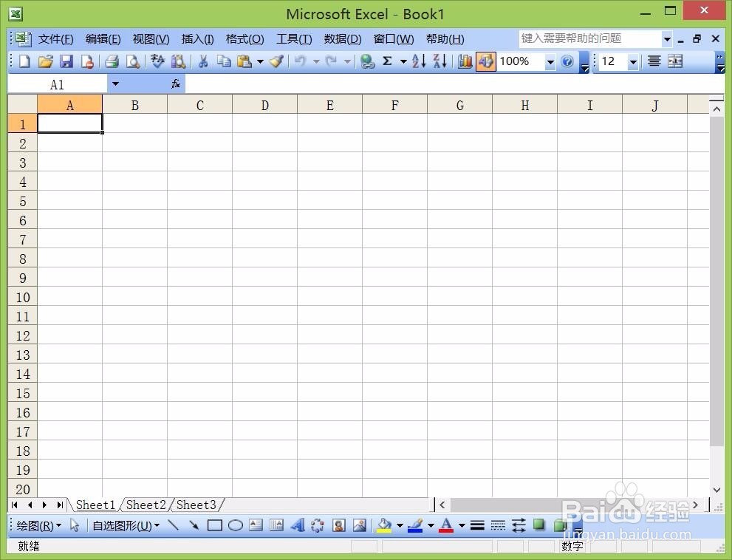Image resolution: width=732 pixels, height=560 pixels.
Task: Click the help question input box
Action: pyautogui.click(x=590, y=38)
